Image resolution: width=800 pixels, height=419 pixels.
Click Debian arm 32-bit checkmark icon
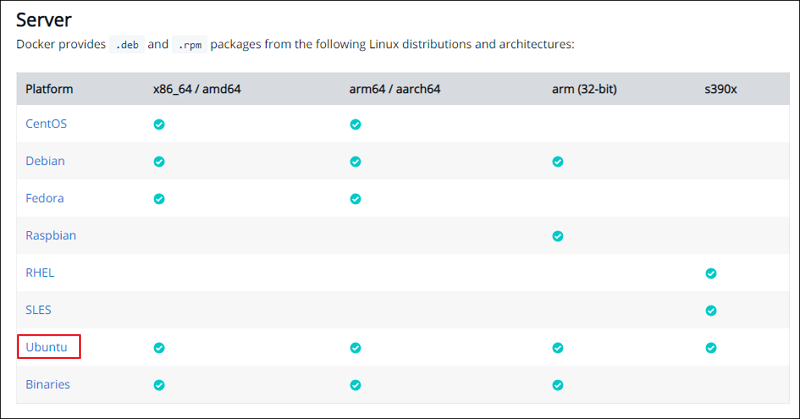click(x=558, y=162)
